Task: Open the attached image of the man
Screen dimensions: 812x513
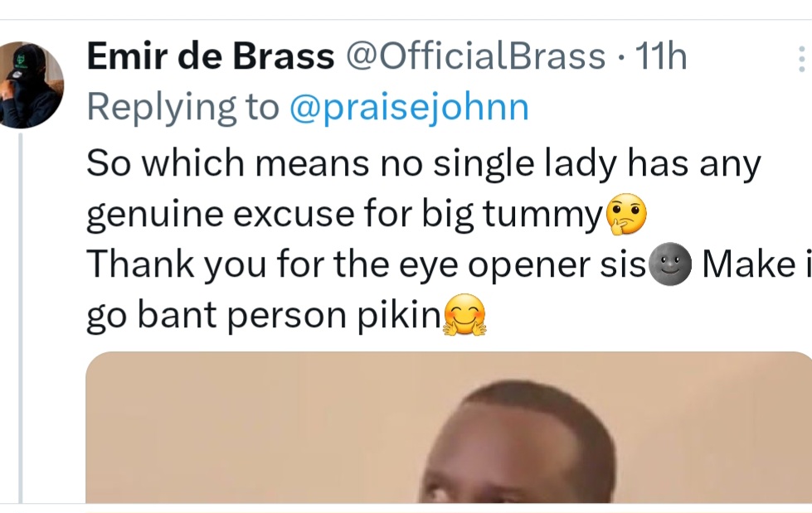Action: [449, 427]
